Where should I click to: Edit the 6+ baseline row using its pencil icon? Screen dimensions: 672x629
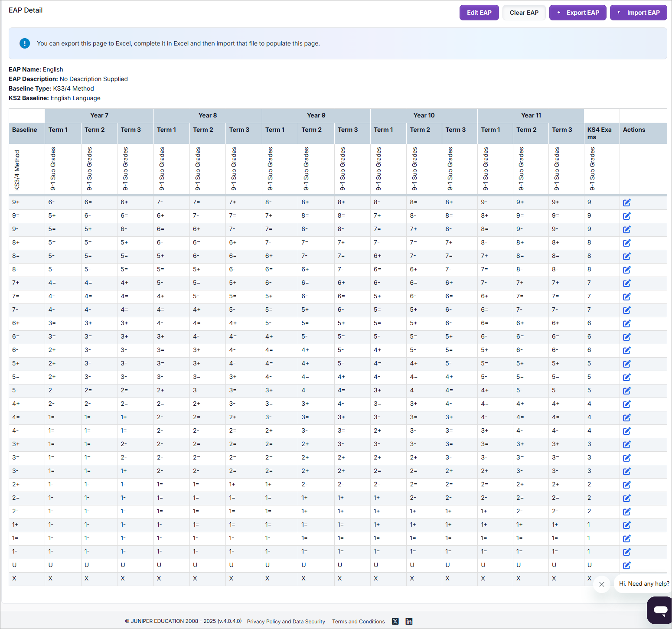pos(626,323)
